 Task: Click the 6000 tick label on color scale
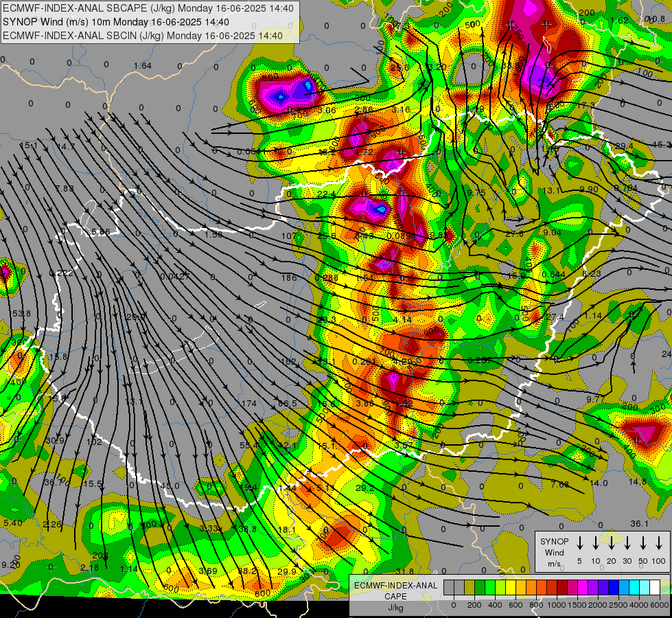[x=660, y=605]
